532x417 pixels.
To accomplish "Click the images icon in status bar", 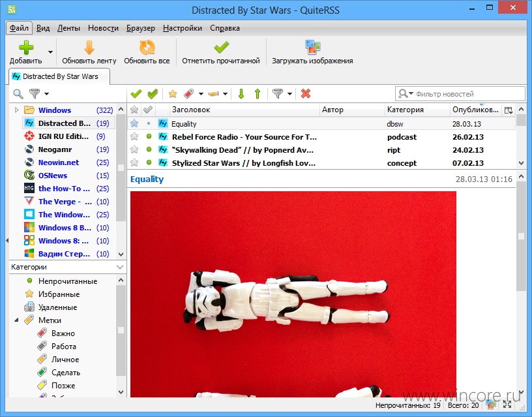I will pos(491,404).
